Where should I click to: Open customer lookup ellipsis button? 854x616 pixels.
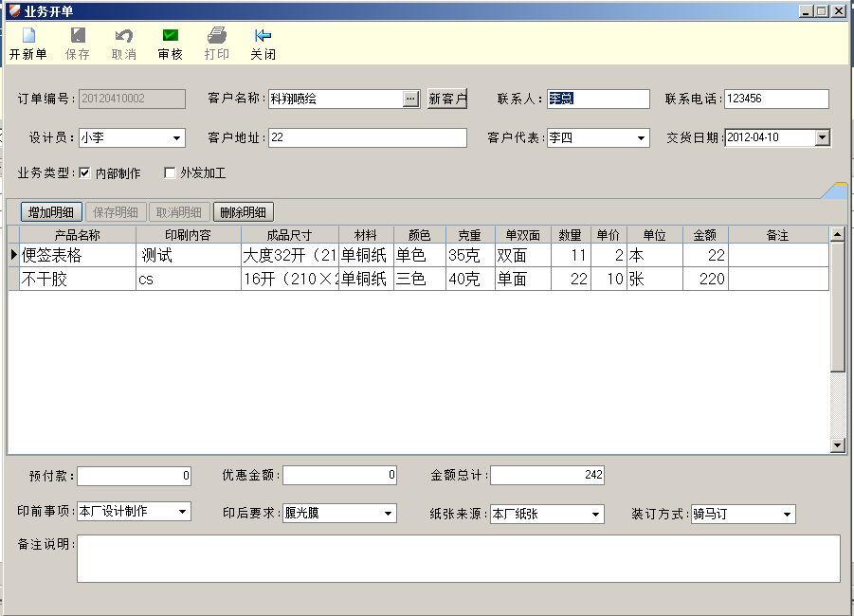[410, 99]
